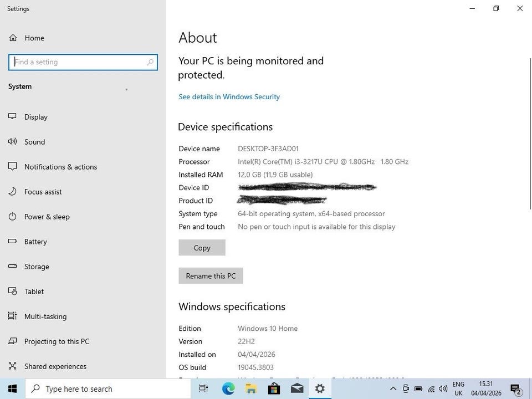Open Task View in the taskbar
This screenshot has height=399, width=532.
pos(203,389)
